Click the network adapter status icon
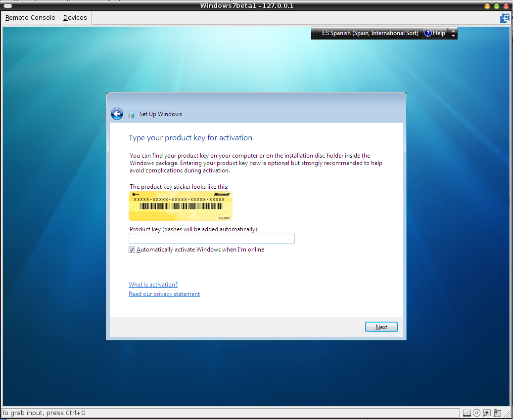 pyautogui.click(x=487, y=413)
